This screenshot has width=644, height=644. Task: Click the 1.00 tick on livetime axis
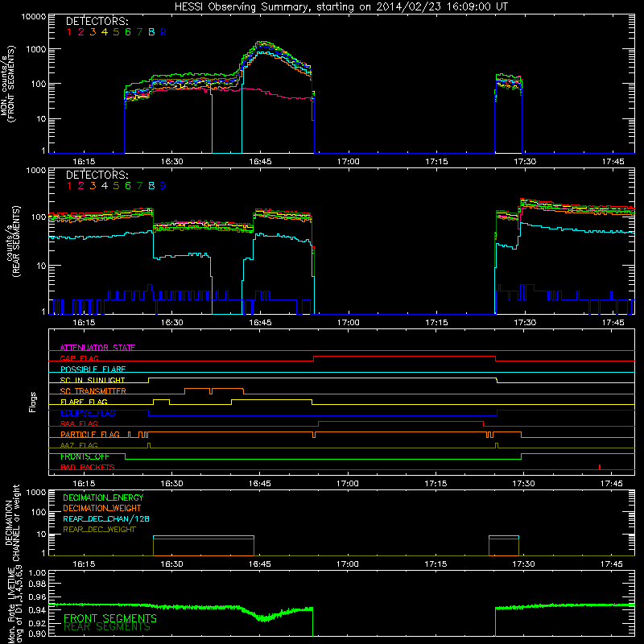click(x=37, y=572)
